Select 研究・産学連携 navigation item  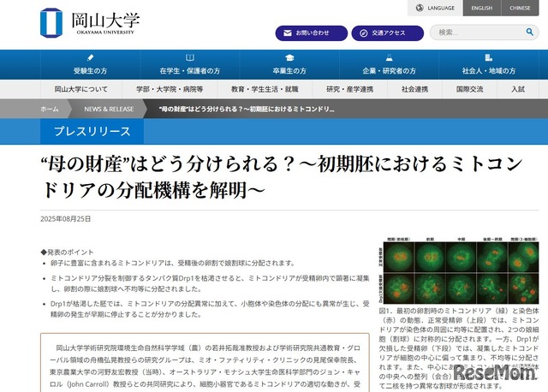pyautogui.click(x=349, y=89)
